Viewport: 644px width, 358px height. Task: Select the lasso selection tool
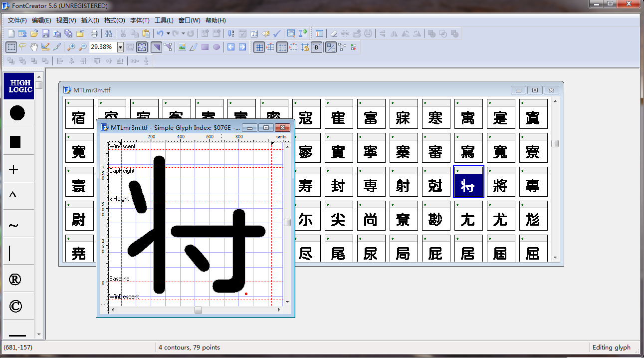point(22,47)
